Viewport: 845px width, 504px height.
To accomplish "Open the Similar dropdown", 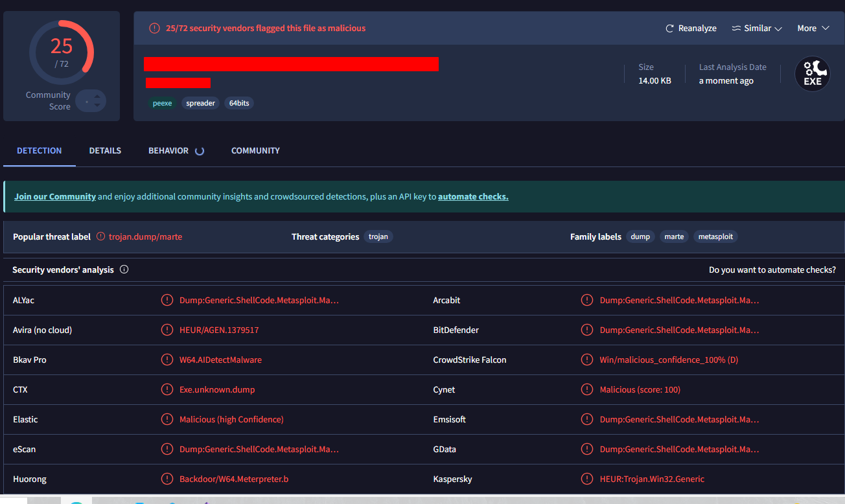I will point(757,29).
